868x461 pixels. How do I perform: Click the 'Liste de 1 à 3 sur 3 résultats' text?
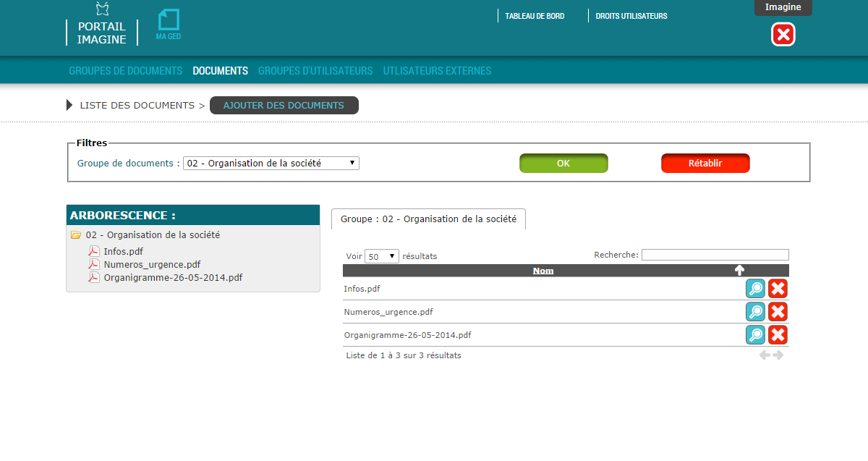coord(404,355)
